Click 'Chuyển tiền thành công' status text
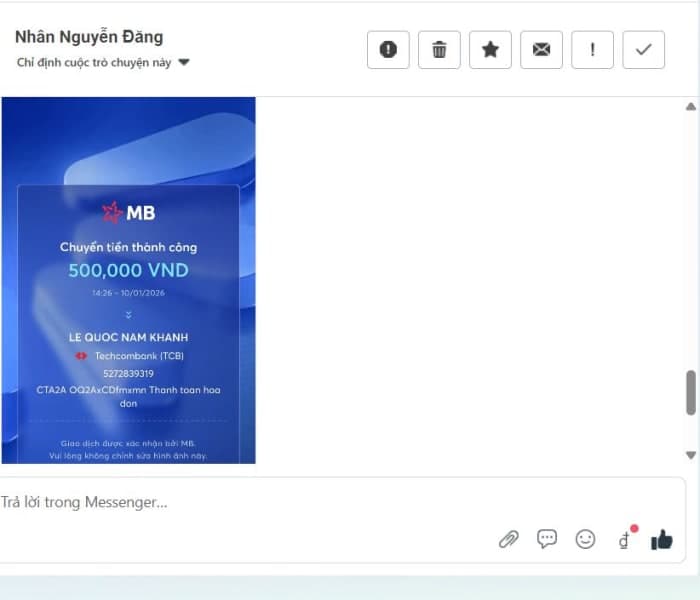This screenshot has width=700, height=600. click(129, 247)
